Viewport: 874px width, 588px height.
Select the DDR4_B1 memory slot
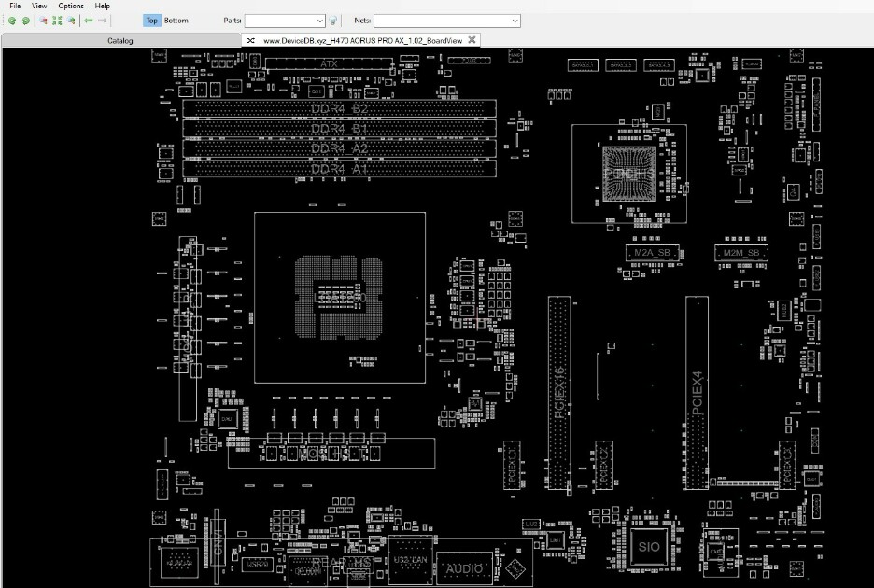click(x=339, y=129)
